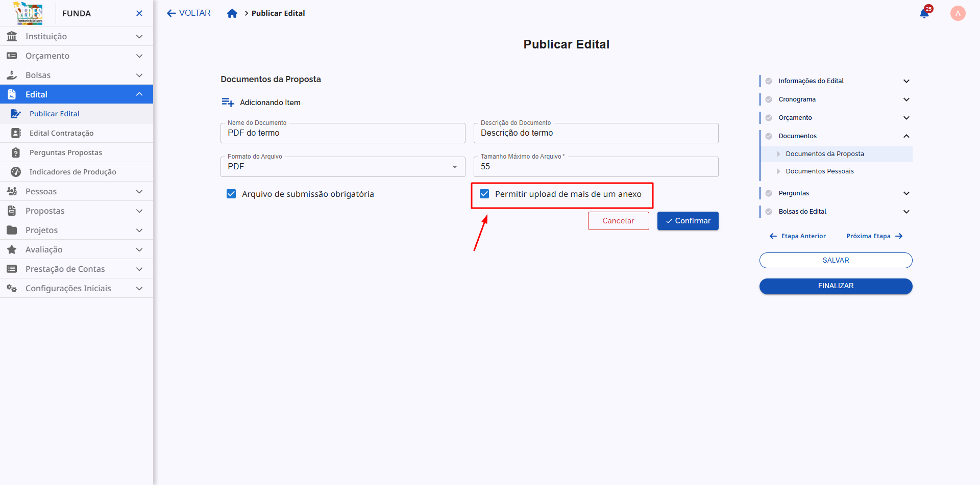Disable Arquivo de submissão obrigatória

[232, 194]
